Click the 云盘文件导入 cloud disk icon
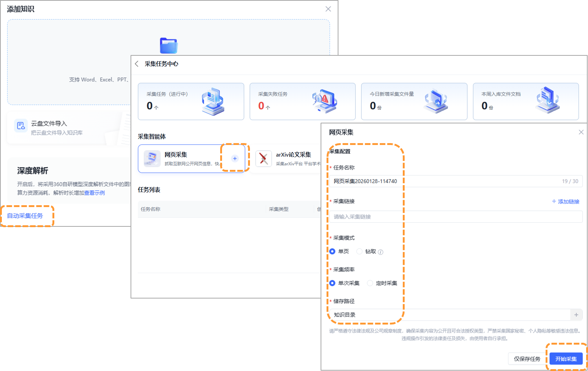 pyautogui.click(x=21, y=126)
